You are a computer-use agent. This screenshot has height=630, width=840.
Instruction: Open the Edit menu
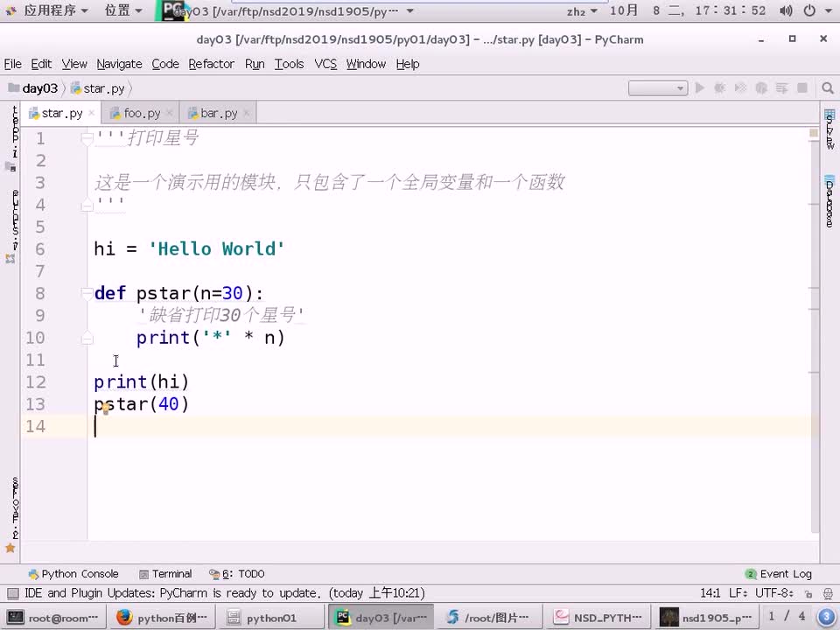pos(41,64)
